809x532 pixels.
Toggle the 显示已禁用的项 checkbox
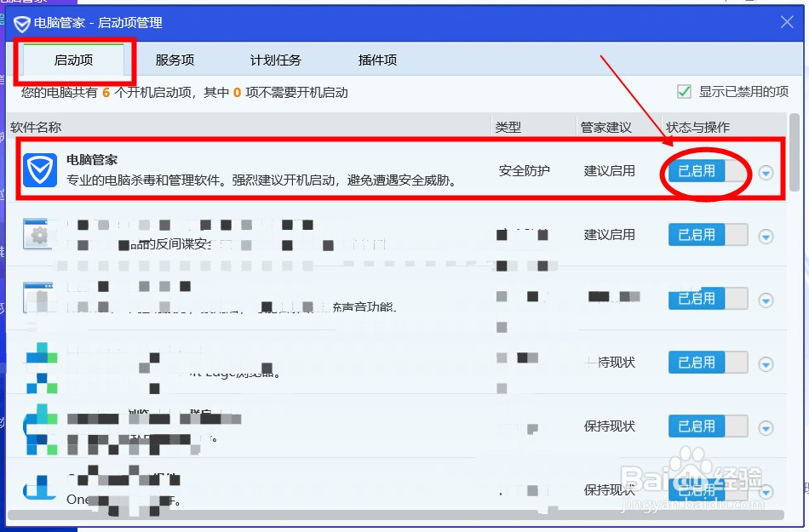(684, 92)
